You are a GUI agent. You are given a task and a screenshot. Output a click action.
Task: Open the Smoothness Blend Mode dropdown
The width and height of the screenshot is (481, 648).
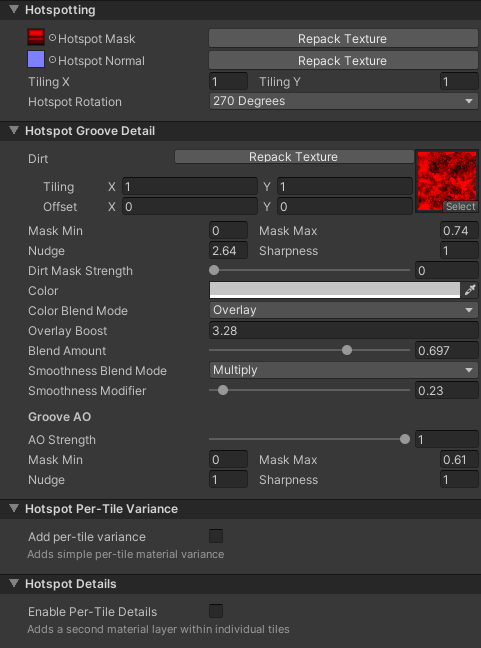(x=343, y=370)
